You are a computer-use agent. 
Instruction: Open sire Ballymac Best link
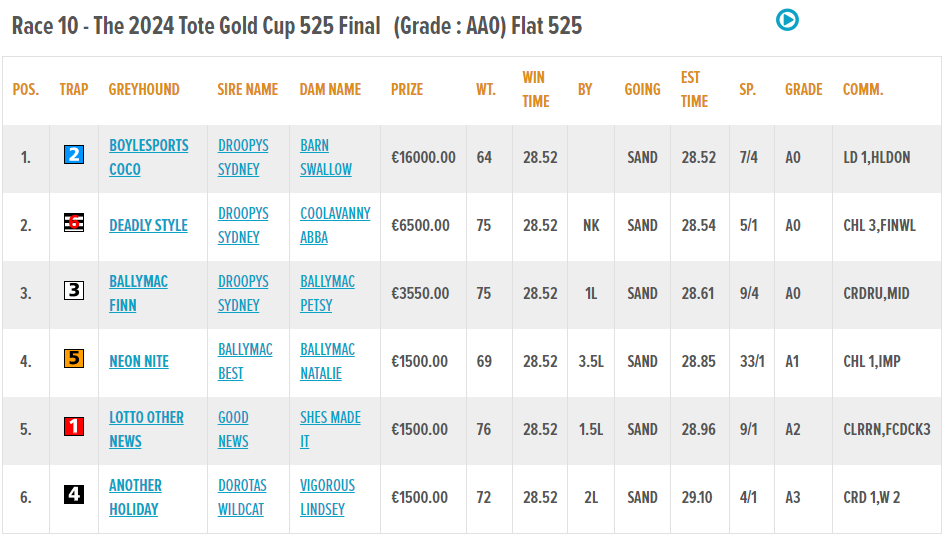pos(245,361)
